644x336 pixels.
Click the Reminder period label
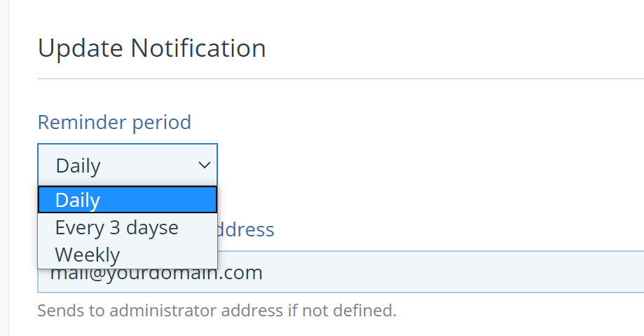(114, 122)
